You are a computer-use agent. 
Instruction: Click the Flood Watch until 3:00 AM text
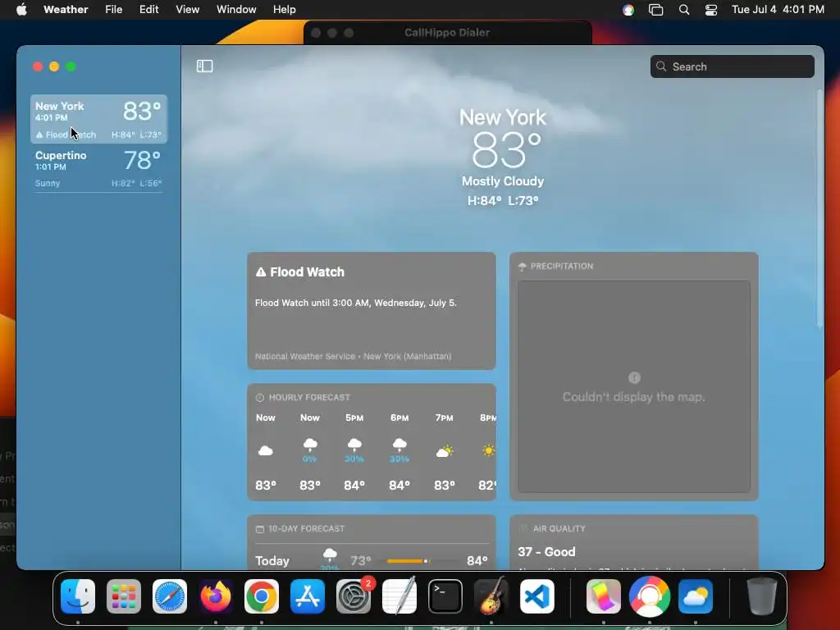tap(356, 303)
